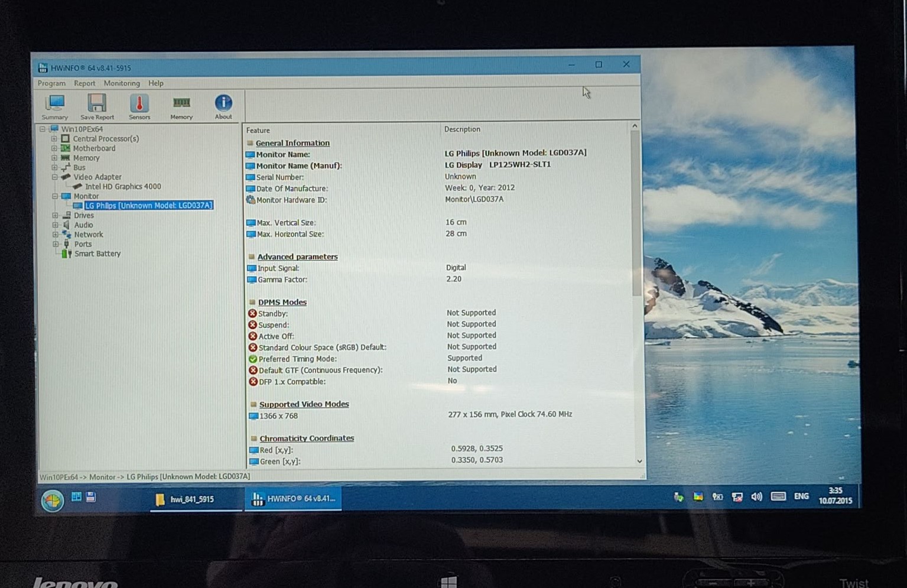Click the vertical scrollbar thumb
907x588 pixels.
click(x=636, y=213)
